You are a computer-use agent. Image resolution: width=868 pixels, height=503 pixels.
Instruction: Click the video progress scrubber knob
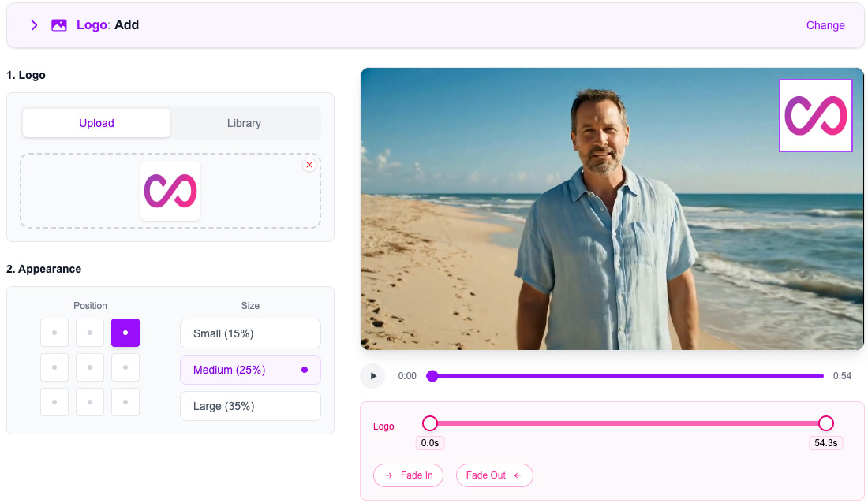pos(432,376)
